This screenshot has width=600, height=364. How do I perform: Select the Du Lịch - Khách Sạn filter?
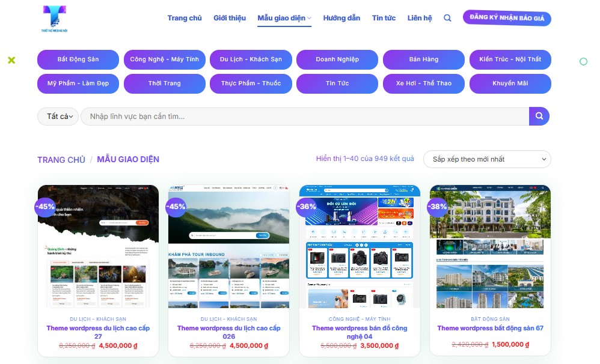pyautogui.click(x=251, y=59)
